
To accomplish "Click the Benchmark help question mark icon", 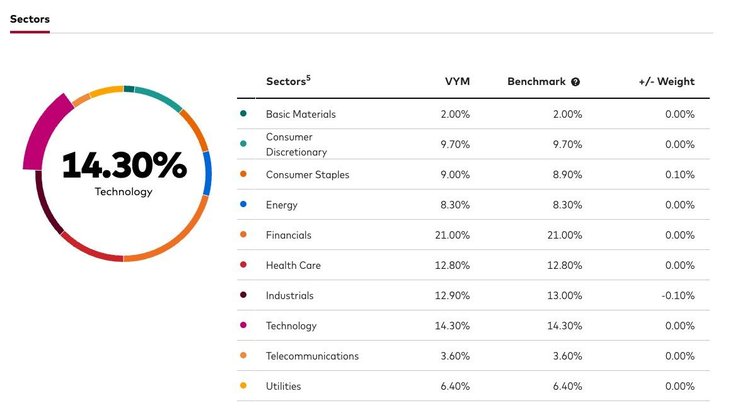I will pos(576,82).
